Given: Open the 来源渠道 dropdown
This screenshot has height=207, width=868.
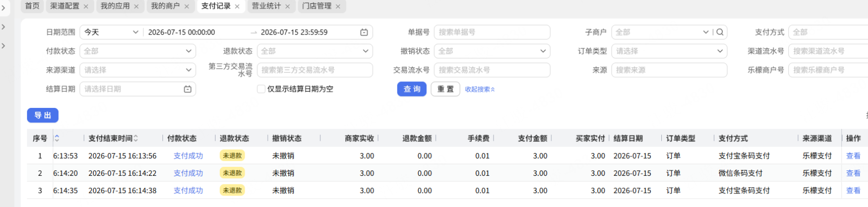Looking at the screenshot, I should pos(137,70).
